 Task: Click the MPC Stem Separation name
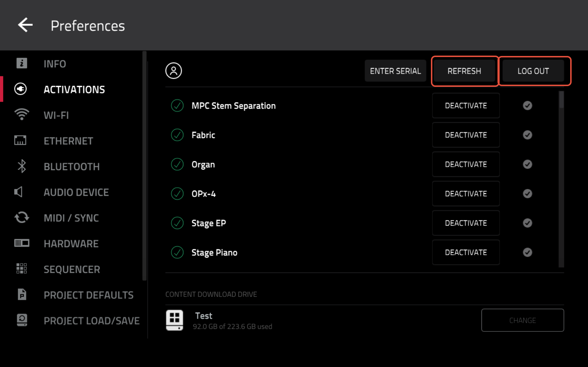233,106
